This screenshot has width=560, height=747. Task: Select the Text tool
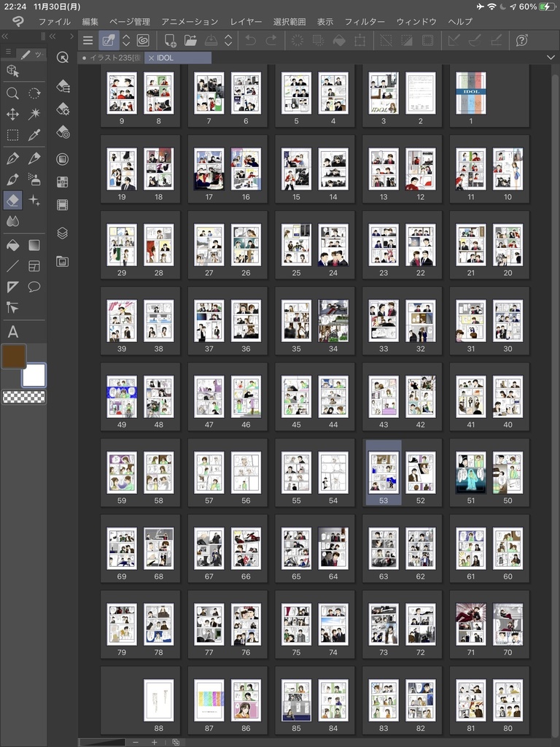pos(13,332)
